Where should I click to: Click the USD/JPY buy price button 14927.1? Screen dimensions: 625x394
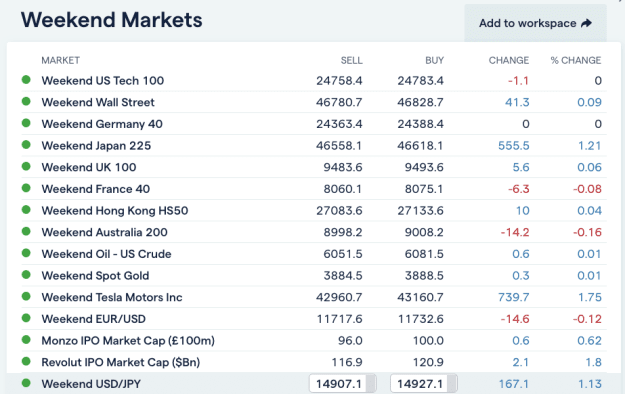(424, 384)
